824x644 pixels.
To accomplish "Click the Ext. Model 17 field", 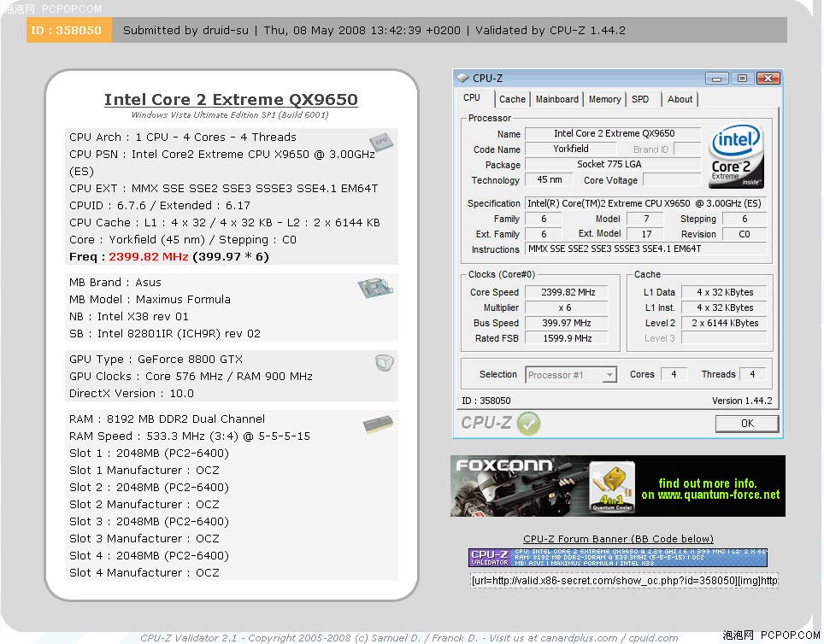I will (646, 234).
